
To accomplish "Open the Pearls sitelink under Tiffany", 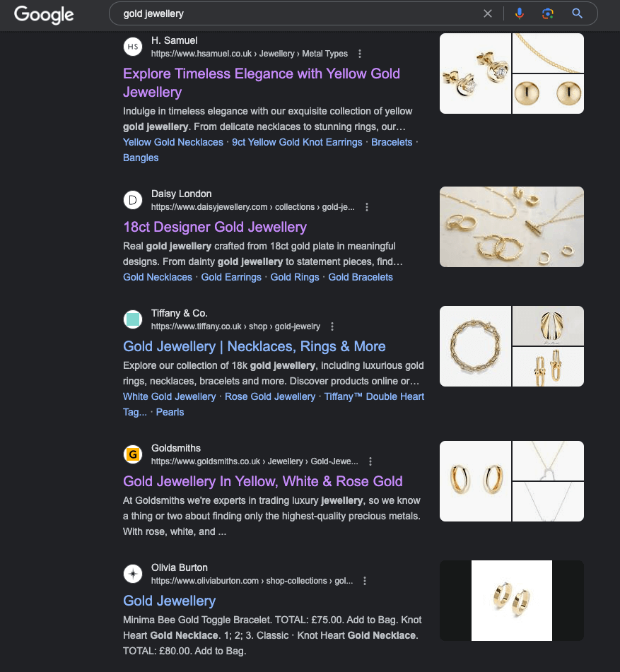I will click(170, 412).
